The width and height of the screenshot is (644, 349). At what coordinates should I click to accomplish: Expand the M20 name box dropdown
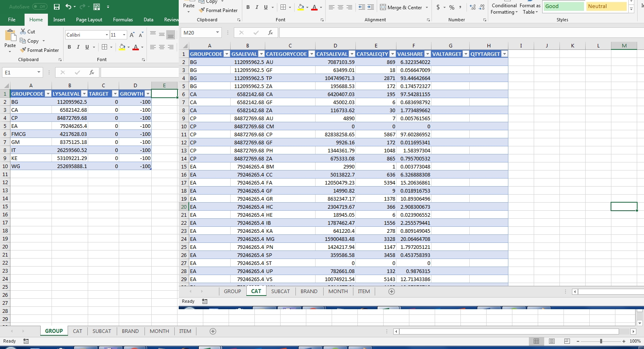217,33
